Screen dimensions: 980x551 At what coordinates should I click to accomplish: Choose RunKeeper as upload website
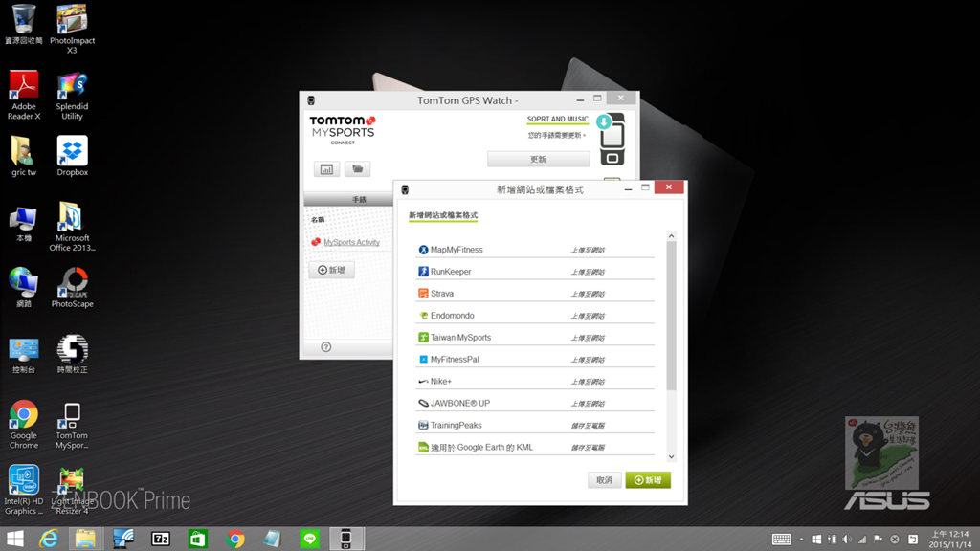(x=535, y=272)
